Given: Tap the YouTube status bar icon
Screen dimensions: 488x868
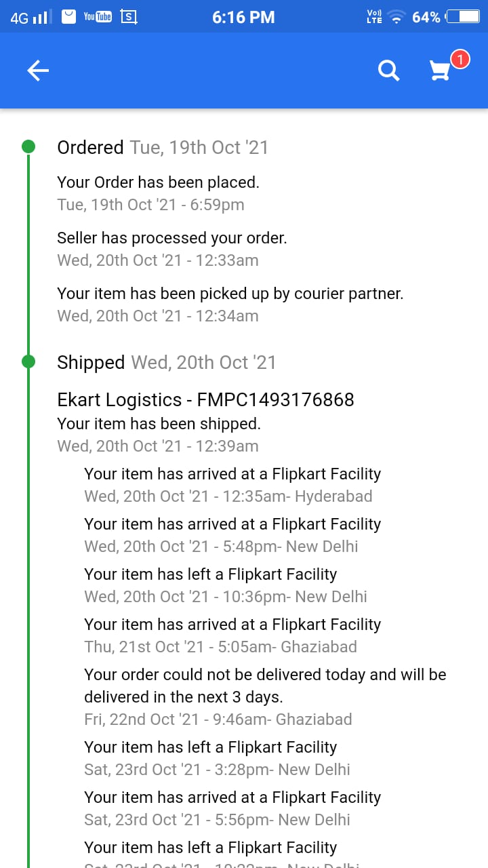Looking at the screenshot, I should 98,17.
